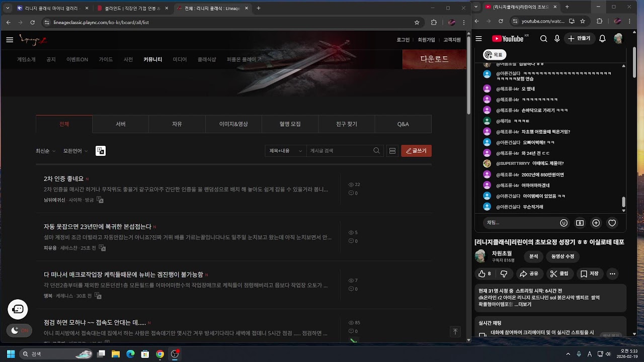
Task: Select the 자유 board tab
Action: point(177,124)
